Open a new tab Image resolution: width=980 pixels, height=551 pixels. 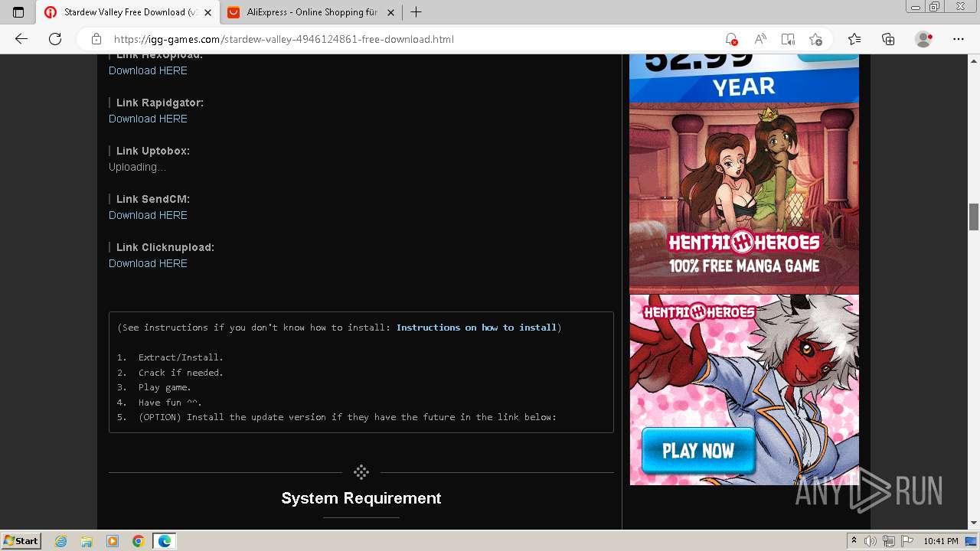click(416, 12)
